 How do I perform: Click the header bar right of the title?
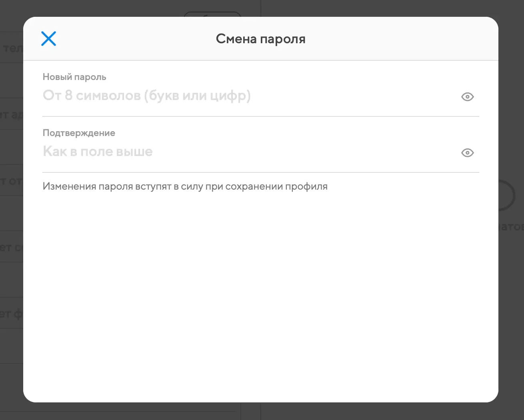click(400, 39)
